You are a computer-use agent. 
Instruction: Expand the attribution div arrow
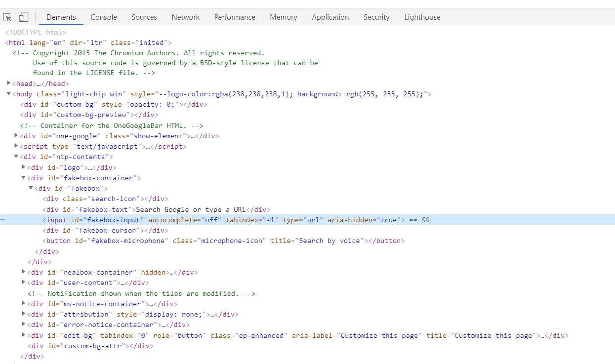(24, 314)
